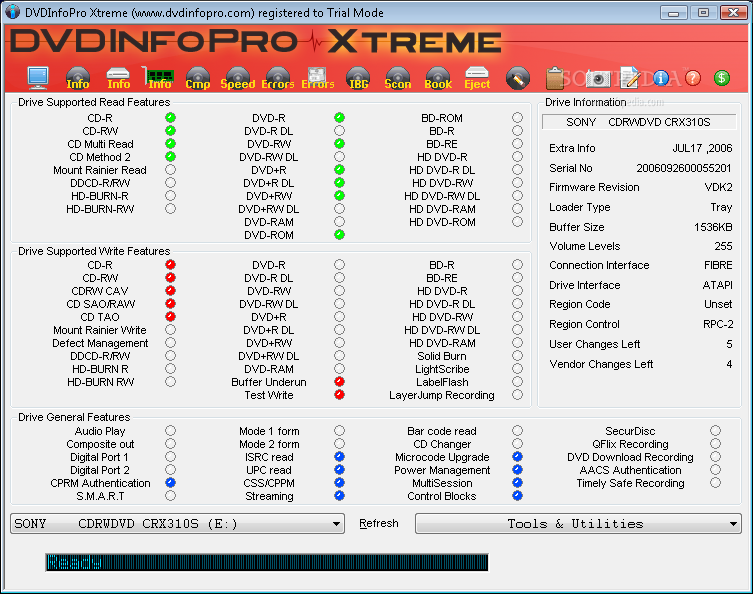
Task: Click the LayerJump Recording indicator
Action: click(x=517, y=395)
